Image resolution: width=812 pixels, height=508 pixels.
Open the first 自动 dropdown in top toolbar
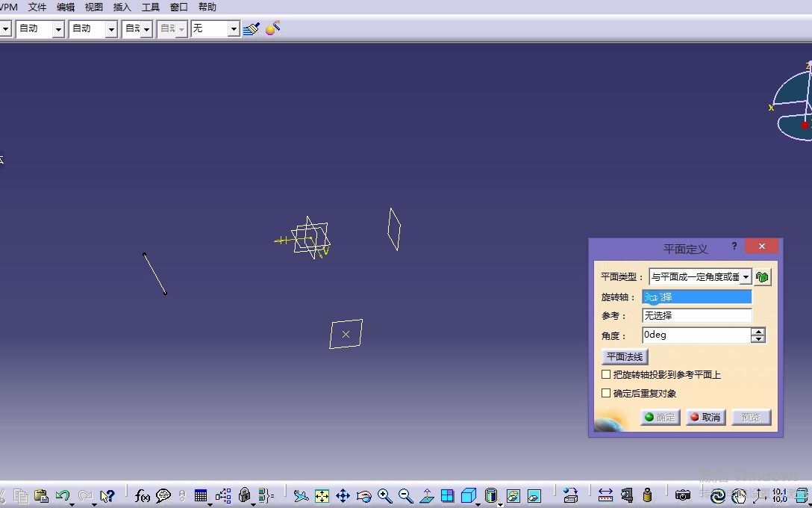(x=58, y=29)
